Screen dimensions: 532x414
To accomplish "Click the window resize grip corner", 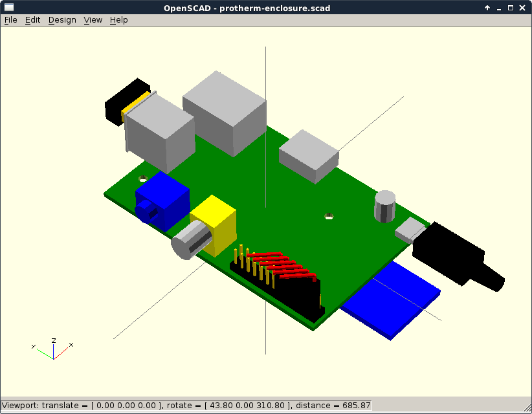I will click(527, 409).
